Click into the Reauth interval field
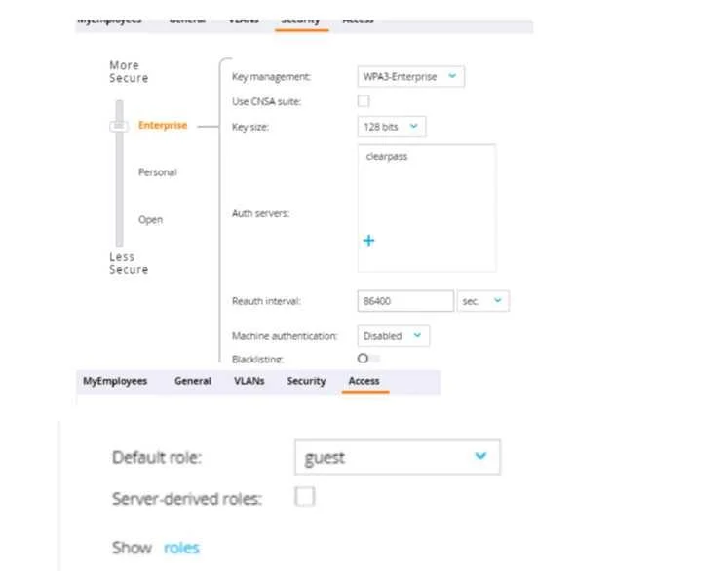This screenshot has height=571, width=728. click(405, 301)
